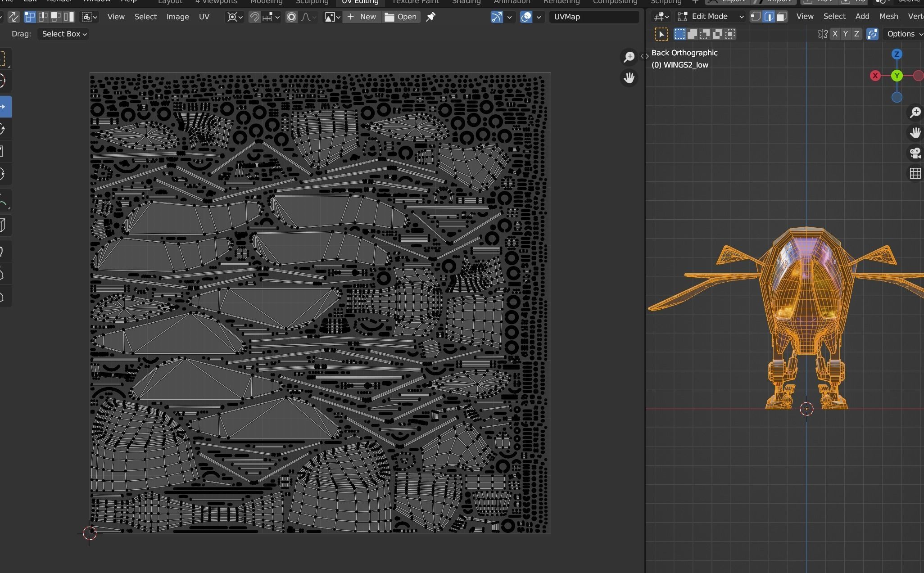Click 3D viewport pan hand gizmo
The image size is (924, 573).
pos(915,133)
